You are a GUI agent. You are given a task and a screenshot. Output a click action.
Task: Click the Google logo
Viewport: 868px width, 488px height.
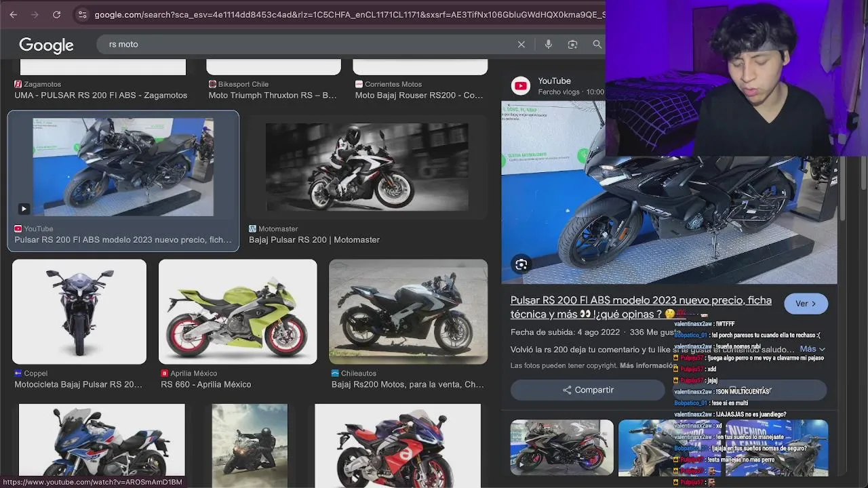pos(46,45)
